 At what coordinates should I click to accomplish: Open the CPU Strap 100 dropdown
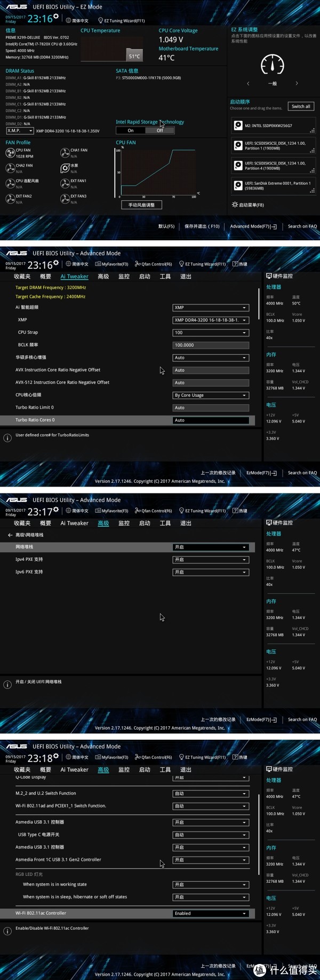pos(211,333)
